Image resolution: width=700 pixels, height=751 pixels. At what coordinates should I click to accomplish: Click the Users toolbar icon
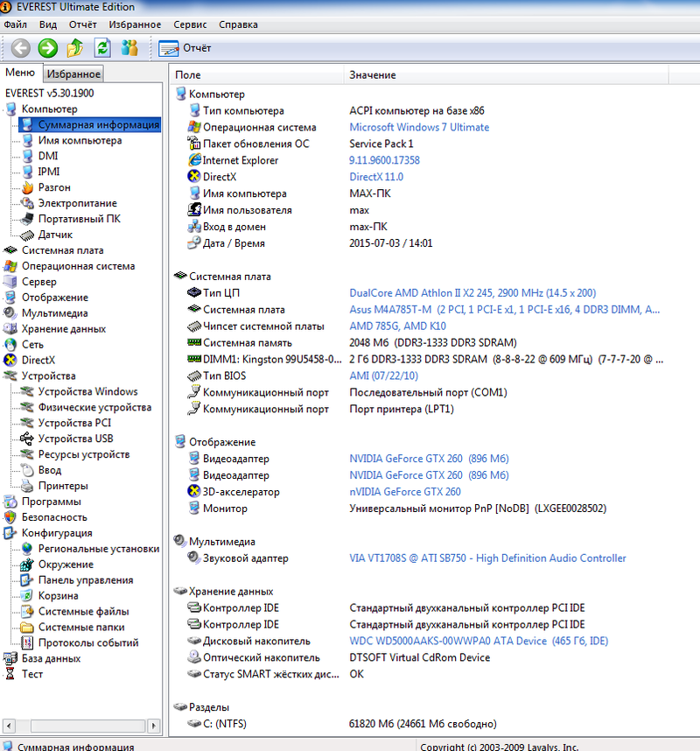coord(129,48)
